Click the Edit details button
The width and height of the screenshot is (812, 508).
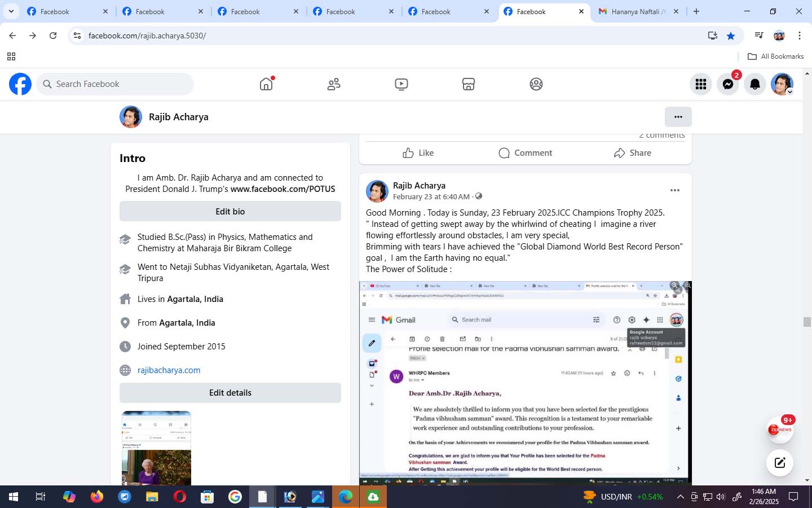click(230, 393)
